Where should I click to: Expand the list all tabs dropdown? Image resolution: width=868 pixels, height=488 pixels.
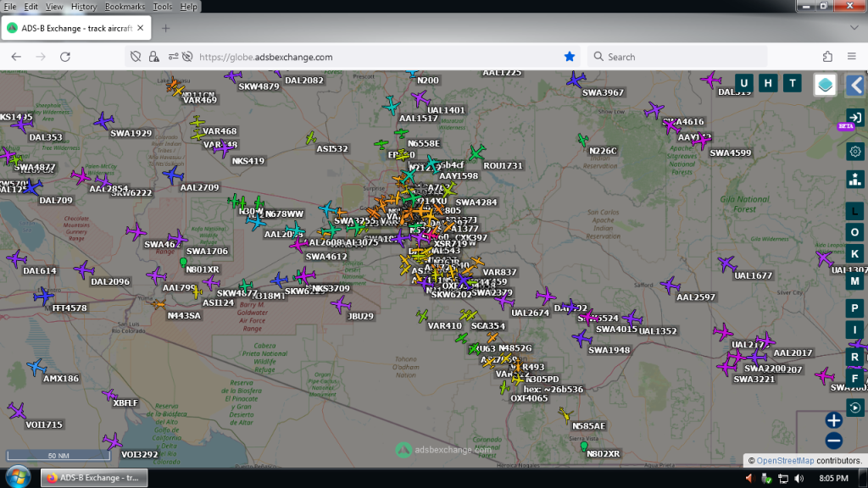point(854,28)
